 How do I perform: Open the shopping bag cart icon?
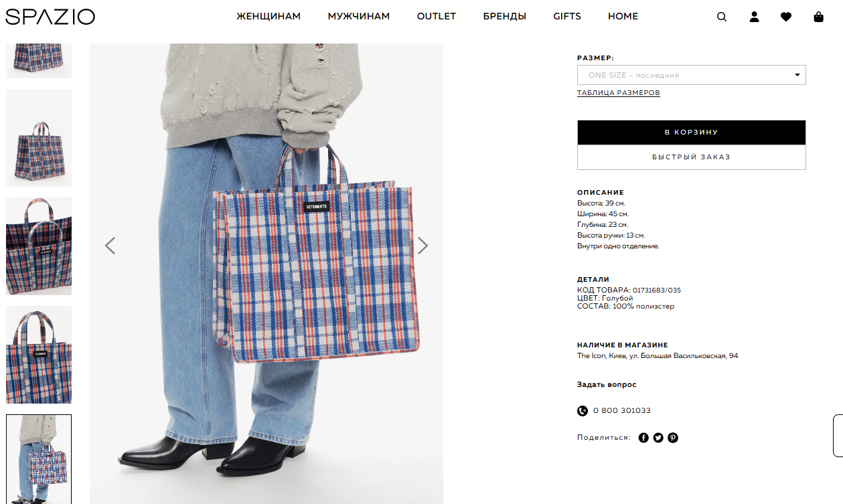pos(818,17)
